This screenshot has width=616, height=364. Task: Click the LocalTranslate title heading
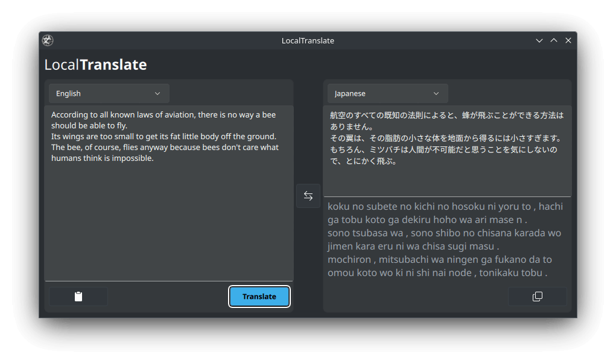[95, 64]
